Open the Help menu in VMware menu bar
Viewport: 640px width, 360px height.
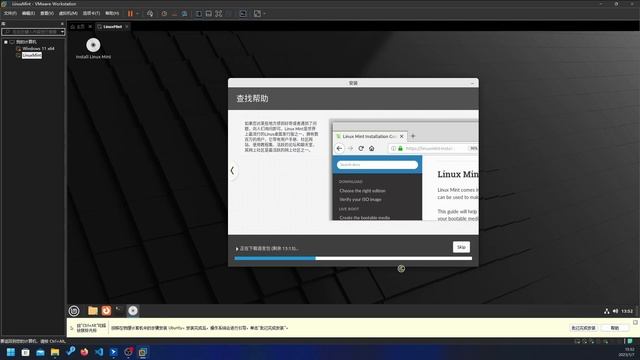[x=112, y=13]
